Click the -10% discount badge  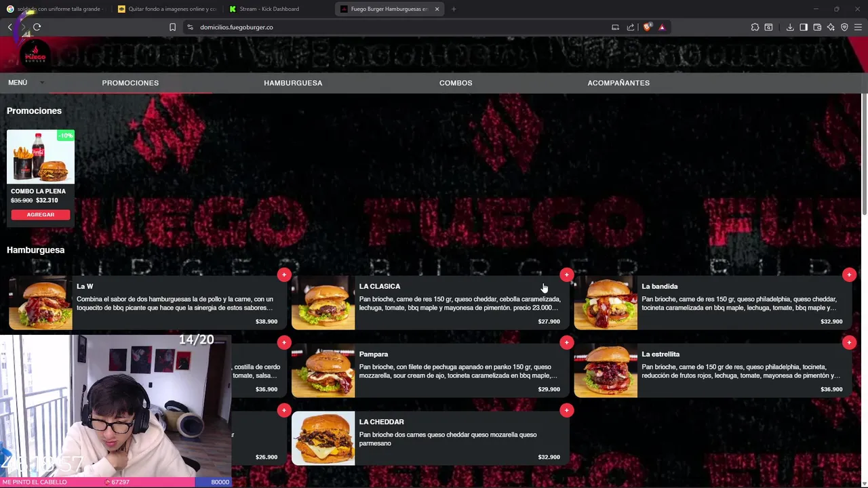tap(66, 136)
